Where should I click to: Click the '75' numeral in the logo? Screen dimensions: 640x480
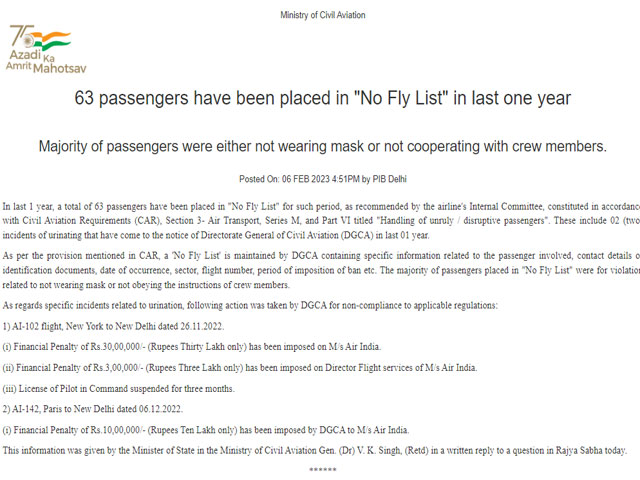tap(21, 35)
